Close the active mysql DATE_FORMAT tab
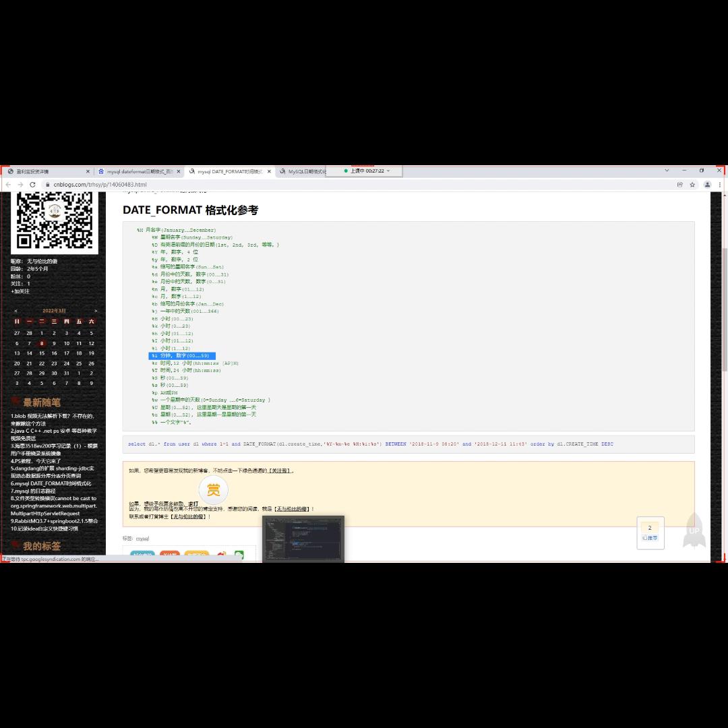This screenshot has height=728, width=728. click(269, 171)
